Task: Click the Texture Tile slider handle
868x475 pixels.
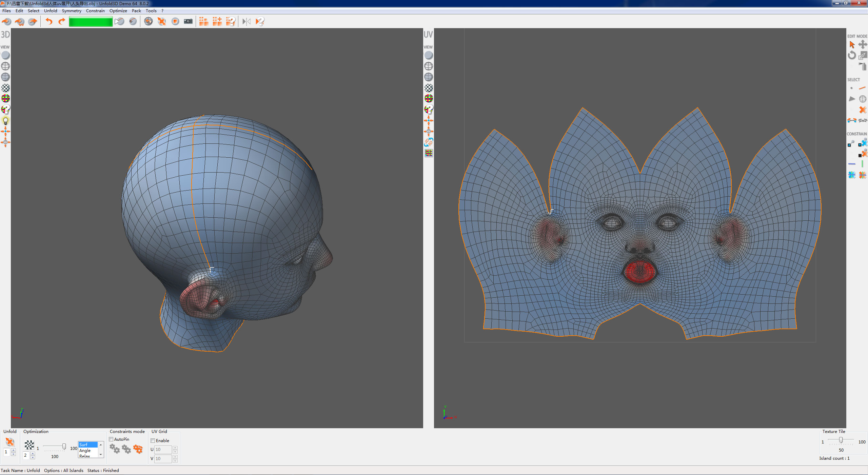Action: [x=841, y=440]
